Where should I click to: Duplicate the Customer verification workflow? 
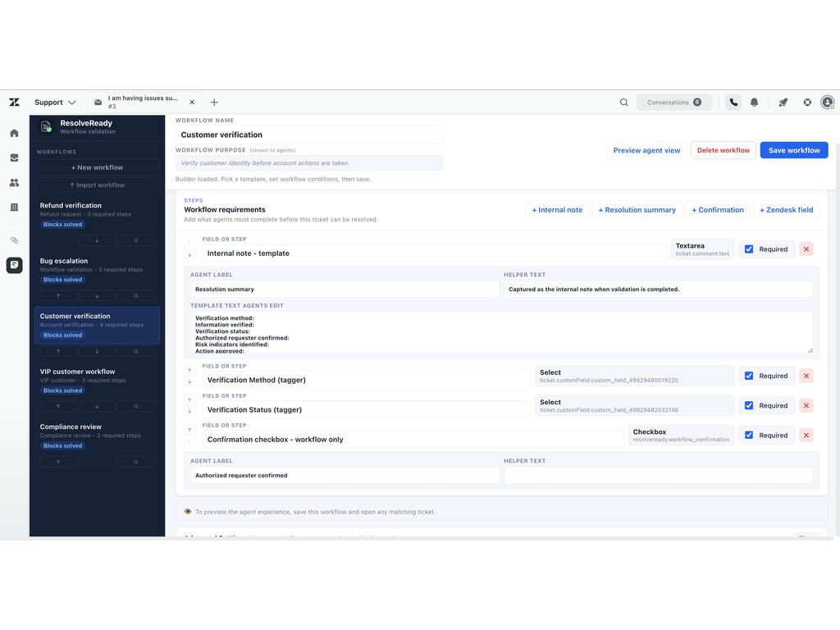[136, 351]
